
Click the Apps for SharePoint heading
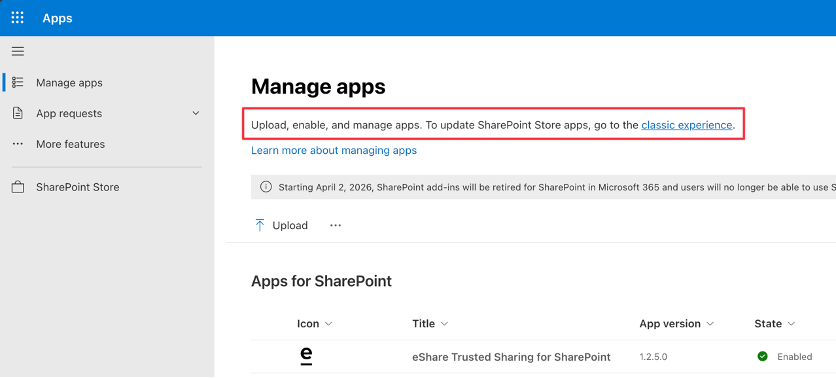tap(321, 281)
